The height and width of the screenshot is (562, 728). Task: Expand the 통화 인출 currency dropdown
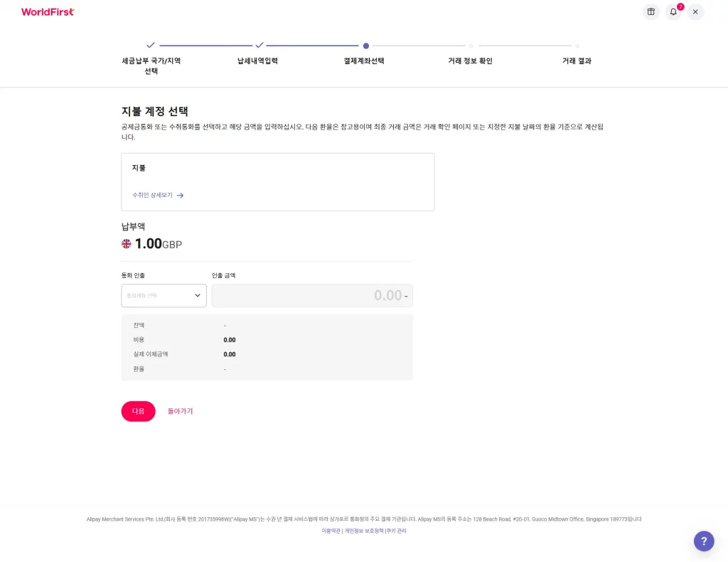pos(164,295)
